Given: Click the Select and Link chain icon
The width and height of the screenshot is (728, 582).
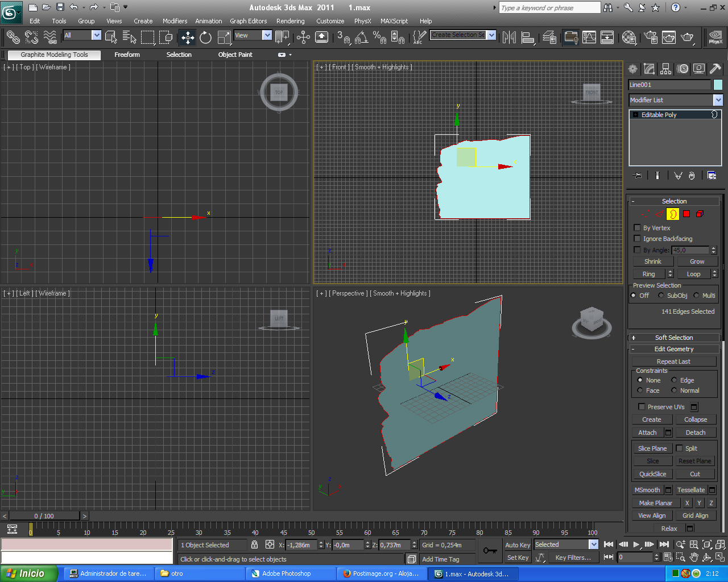Looking at the screenshot, I should click(x=13, y=38).
